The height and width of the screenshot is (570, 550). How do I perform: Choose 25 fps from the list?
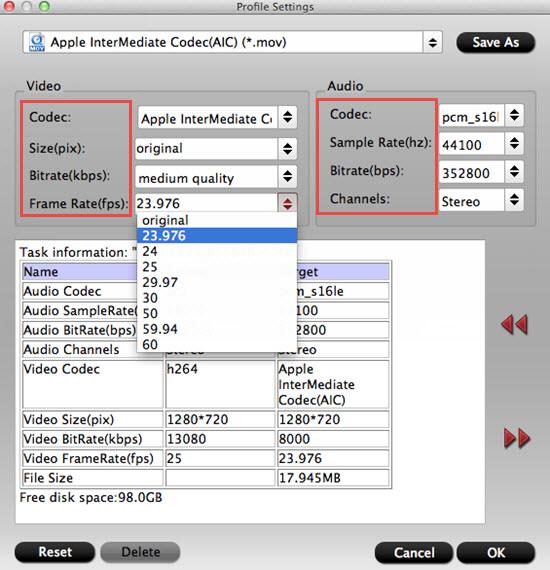point(217,267)
